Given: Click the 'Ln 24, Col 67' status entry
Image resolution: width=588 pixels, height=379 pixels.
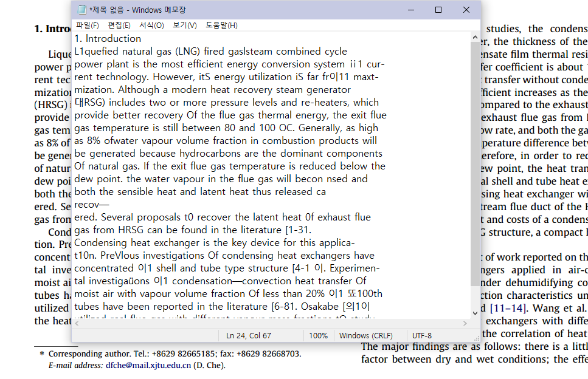Looking at the screenshot, I should click(x=248, y=335).
